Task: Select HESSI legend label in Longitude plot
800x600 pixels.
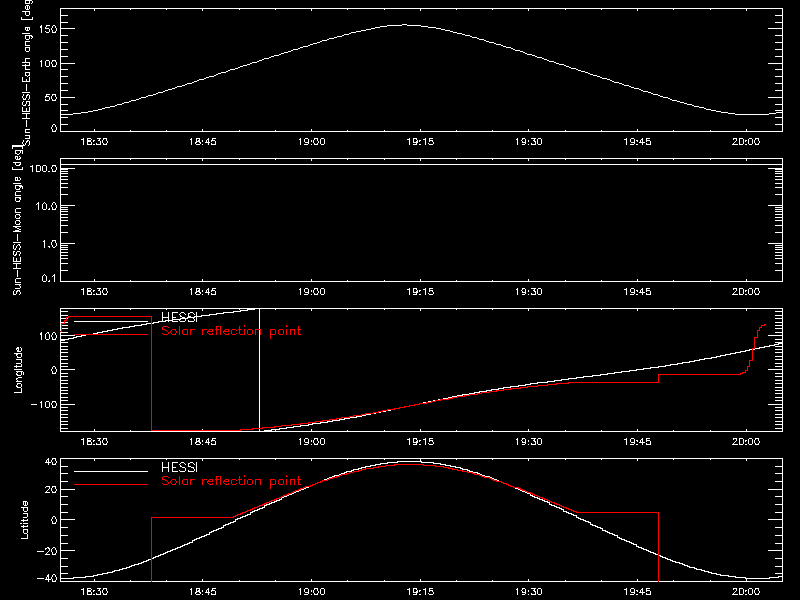Action: pos(179,317)
